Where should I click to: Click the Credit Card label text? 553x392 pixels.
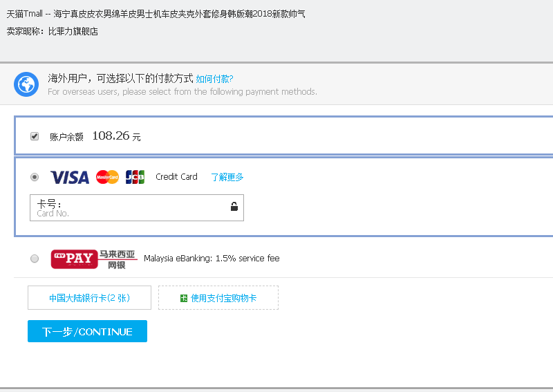click(x=176, y=177)
